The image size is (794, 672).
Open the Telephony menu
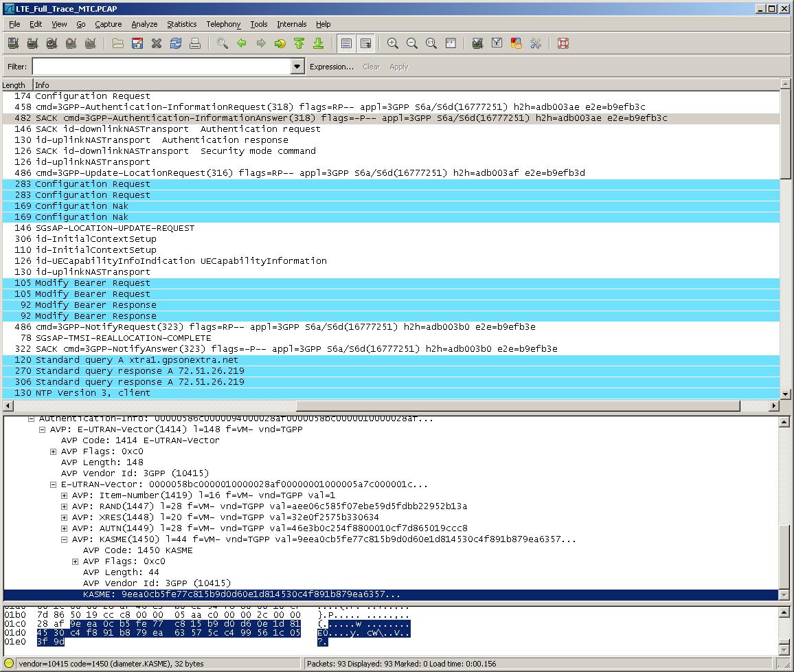coord(223,24)
